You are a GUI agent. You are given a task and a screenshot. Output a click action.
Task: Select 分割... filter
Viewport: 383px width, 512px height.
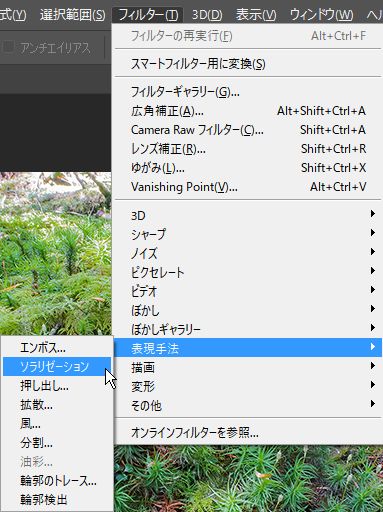coord(57,443)
